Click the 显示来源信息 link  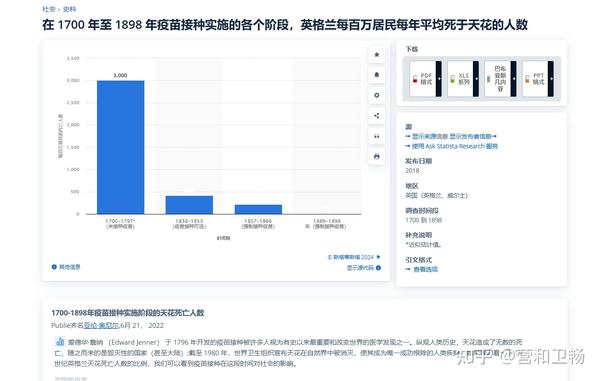pos(430,136)
